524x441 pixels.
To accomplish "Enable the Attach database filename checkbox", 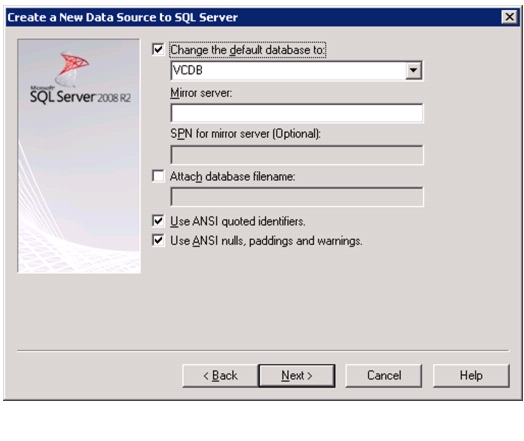I will point(158,176).
